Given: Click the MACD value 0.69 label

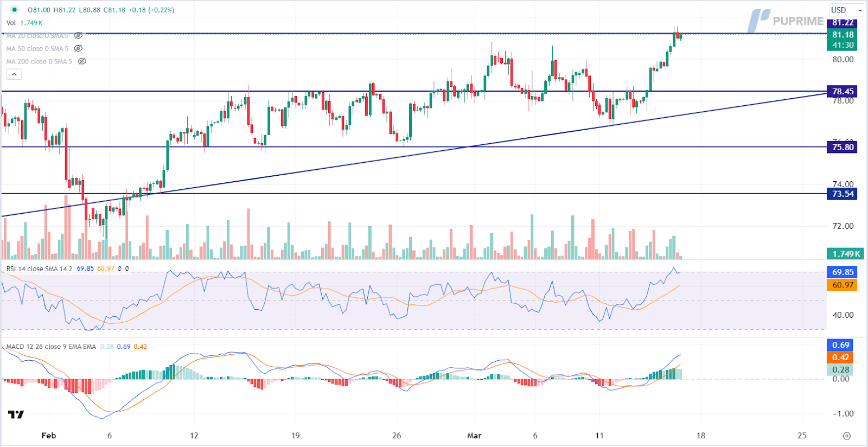Looking at the screenshot, I should pyautogui.click(x=840, y=345).
